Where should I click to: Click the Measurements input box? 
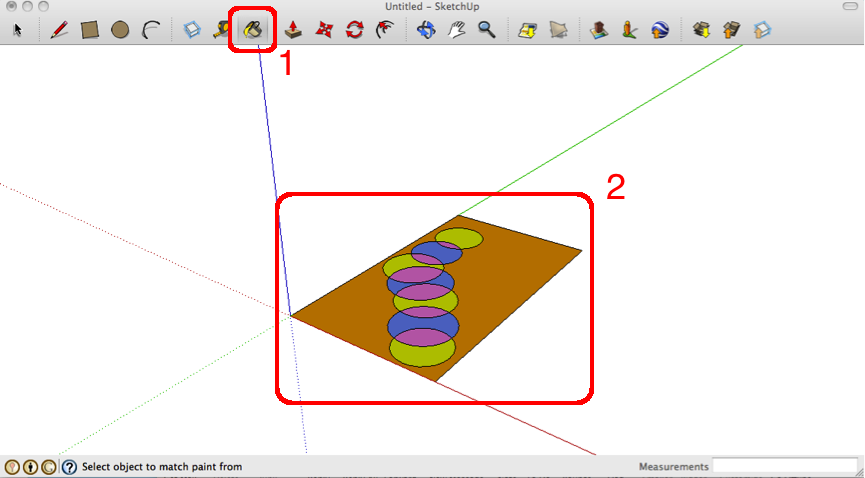pos(785,466)
